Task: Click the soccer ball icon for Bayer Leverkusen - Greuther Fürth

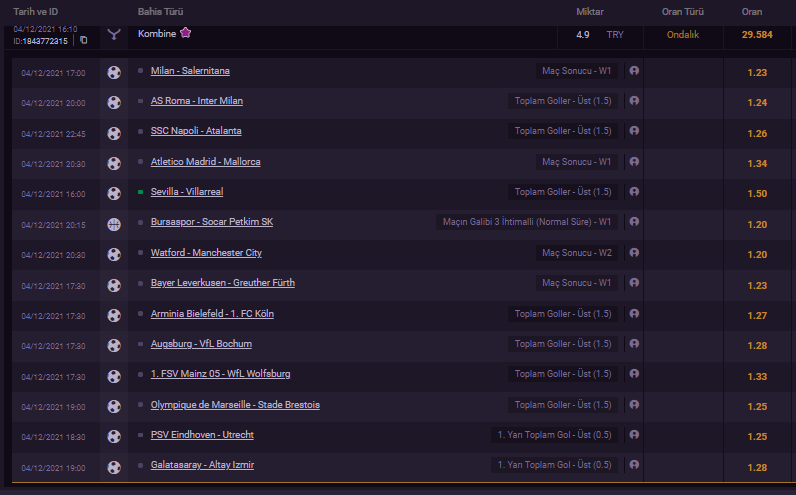Action: click(x=114, y=285)
